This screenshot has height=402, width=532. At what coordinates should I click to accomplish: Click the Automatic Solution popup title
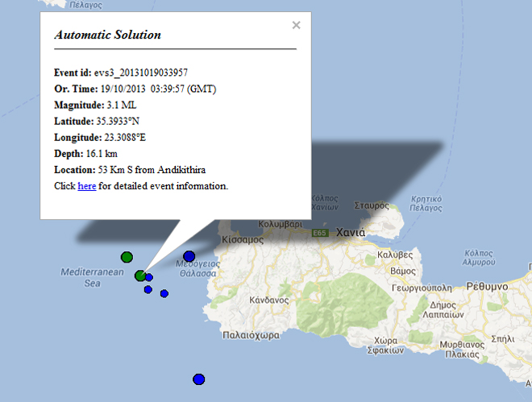coord(107,35)
